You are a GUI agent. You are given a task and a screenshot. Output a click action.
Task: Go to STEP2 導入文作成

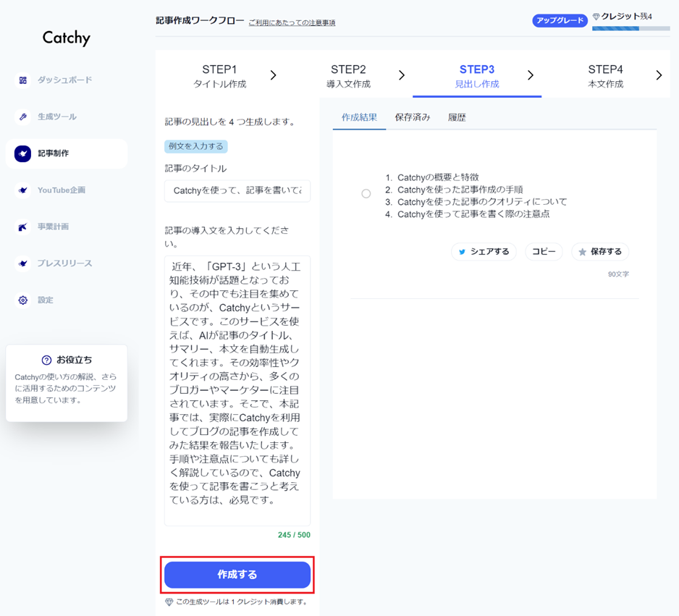tap(348, 76)
